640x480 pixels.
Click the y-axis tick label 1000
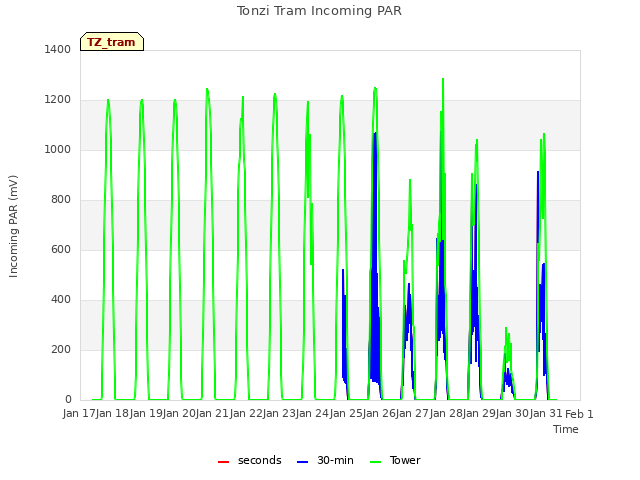pyautogui.click(x=58, y=149)
